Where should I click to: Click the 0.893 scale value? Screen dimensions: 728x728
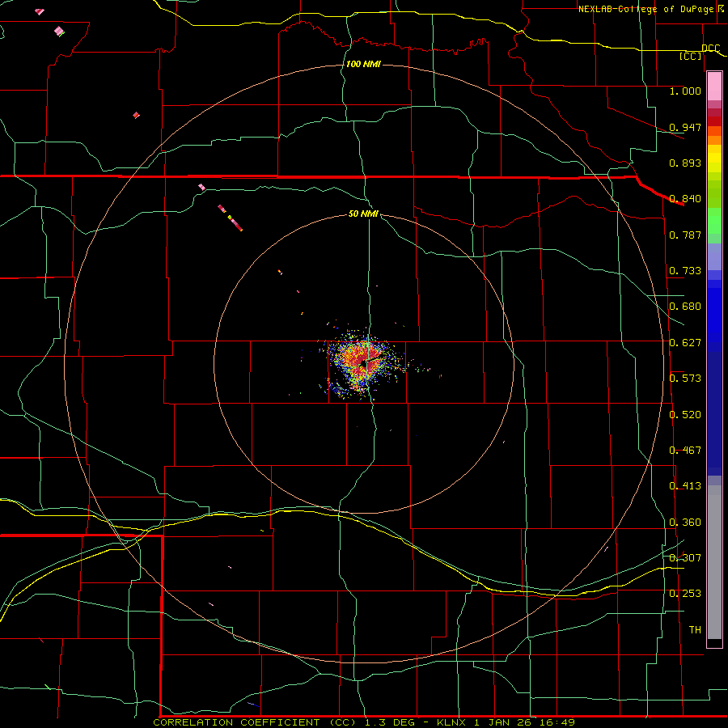[x=685, y=163]
